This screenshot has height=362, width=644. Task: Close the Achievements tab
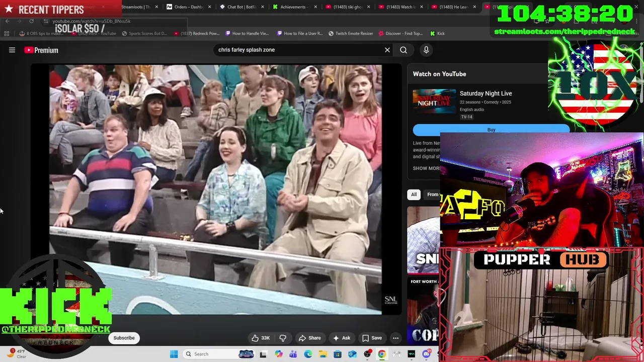[x=315, y=7]
